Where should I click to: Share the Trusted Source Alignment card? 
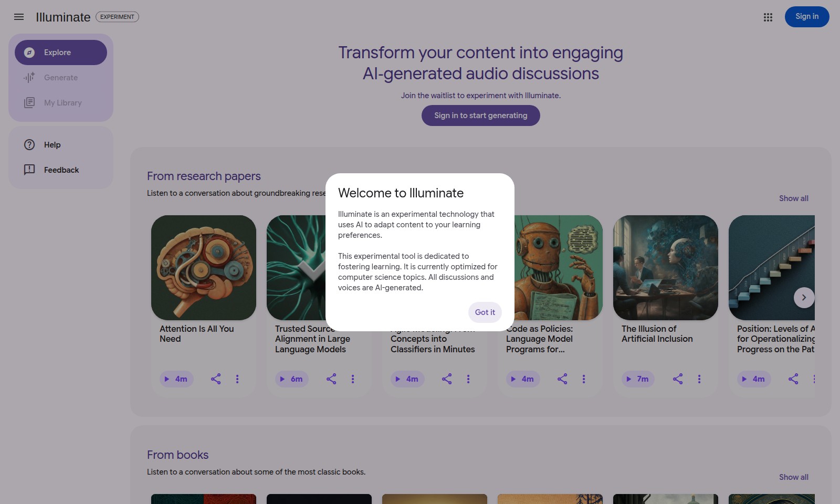331,379
